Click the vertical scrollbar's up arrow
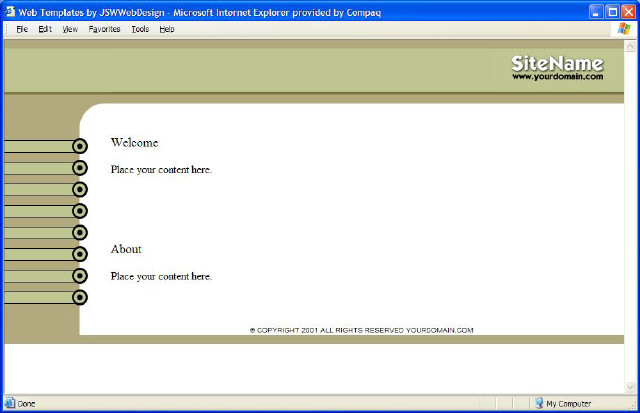 (x=631, y=45)
